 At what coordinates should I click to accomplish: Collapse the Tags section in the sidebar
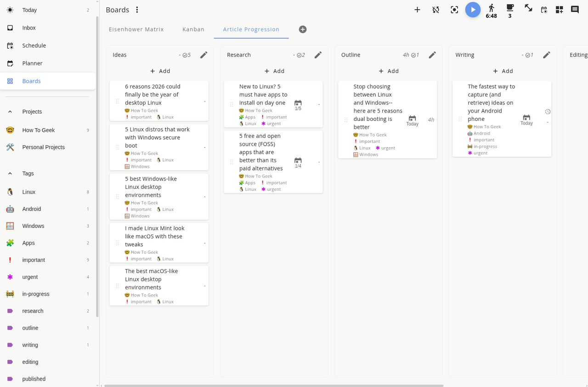click(x=10, y=173)
